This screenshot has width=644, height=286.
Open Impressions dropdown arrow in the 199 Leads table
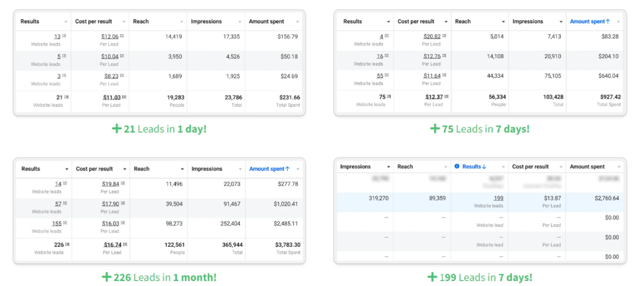coord(388,167)
